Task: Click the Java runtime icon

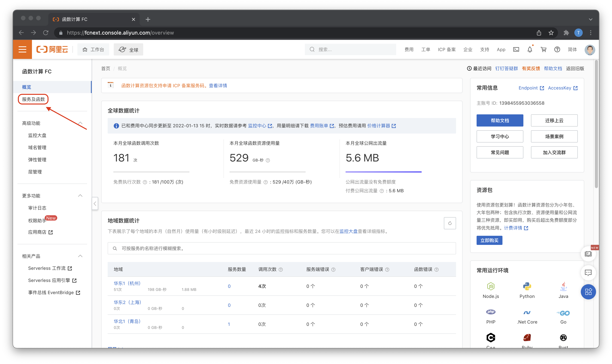Action: click(563, 286)
